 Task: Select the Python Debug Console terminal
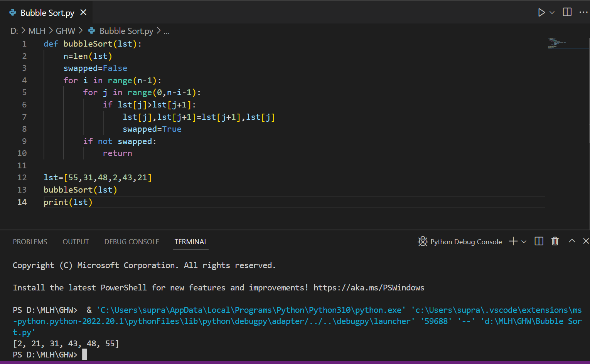coord(460,242)
